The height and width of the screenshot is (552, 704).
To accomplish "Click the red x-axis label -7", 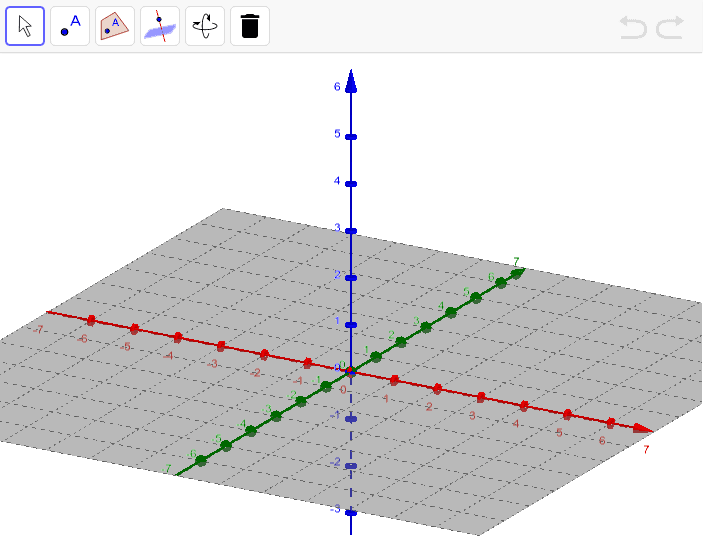I will pos(38,330).
